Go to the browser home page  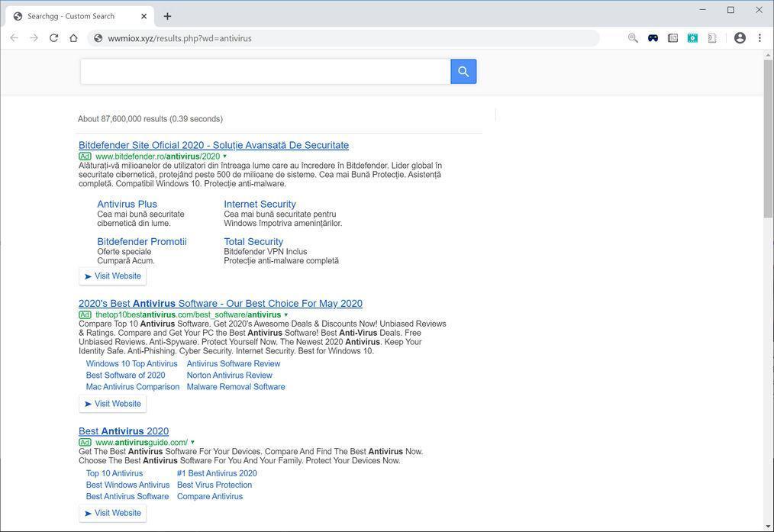(73, 38)
